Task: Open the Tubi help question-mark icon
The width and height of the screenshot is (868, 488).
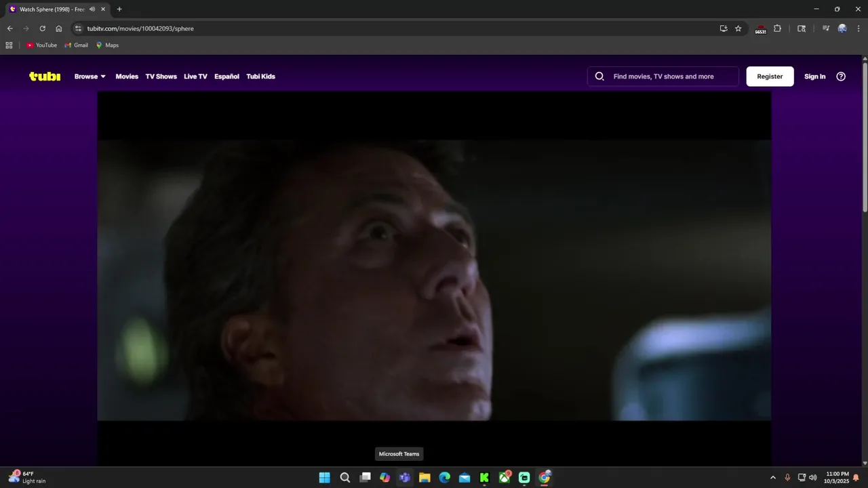Action: [841, 77]
